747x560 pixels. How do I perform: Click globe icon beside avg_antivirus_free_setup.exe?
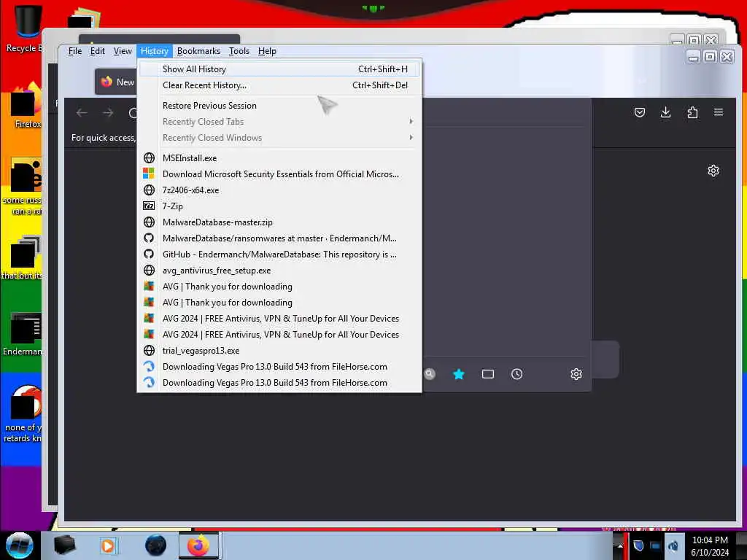pos(149,271)
